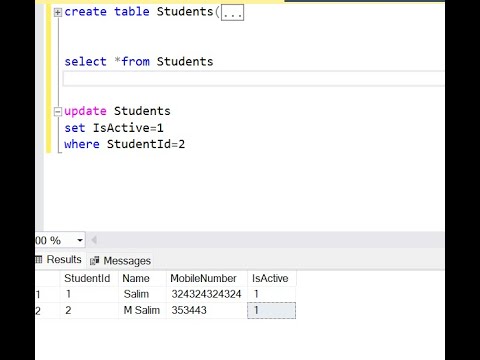Image resolution: width=480 pixels, height=360 pixels.
Task: Click the mobile number 353443 cell
Action: 207,310
